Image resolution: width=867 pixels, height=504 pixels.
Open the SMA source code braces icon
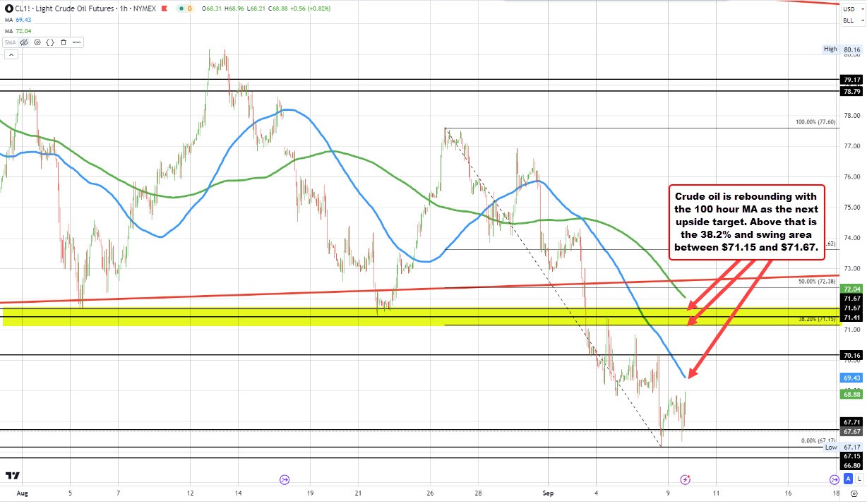pos(50,42)
